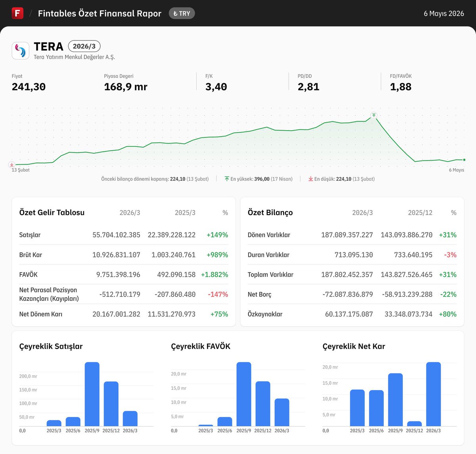
Task: Click the Satışlar change +149%
Action: pos(217,235)
